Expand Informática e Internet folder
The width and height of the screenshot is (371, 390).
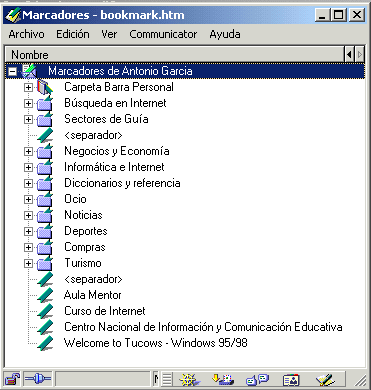coord(28,167)
